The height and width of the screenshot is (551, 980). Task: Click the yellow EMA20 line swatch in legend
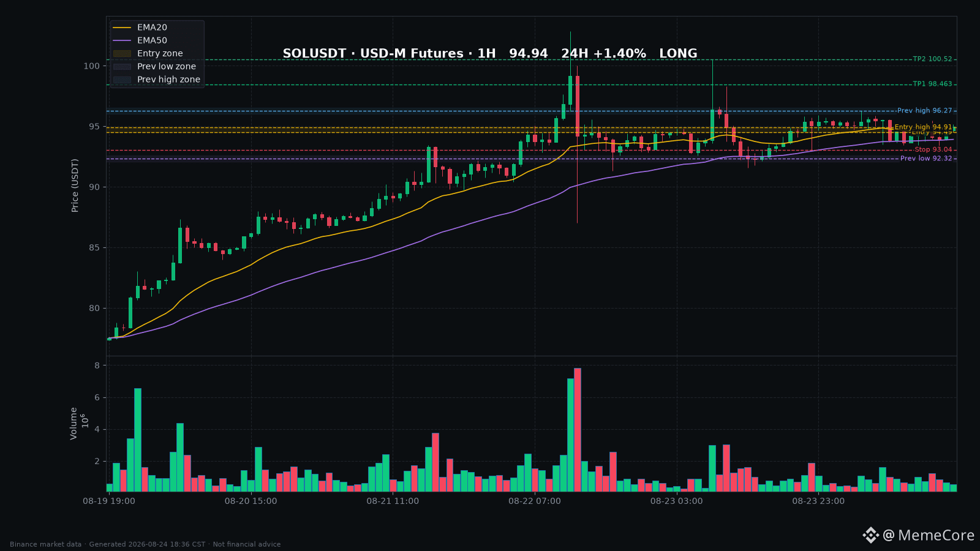(122, 28)
